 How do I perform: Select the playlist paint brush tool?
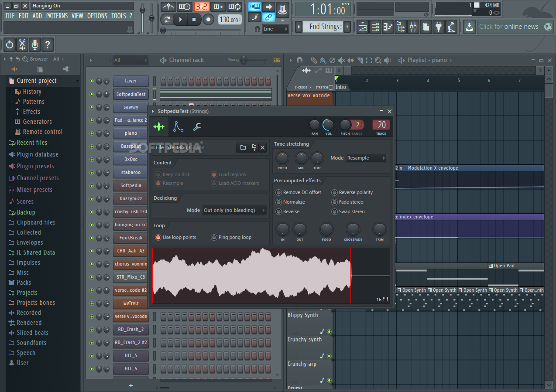pos(323,60)
